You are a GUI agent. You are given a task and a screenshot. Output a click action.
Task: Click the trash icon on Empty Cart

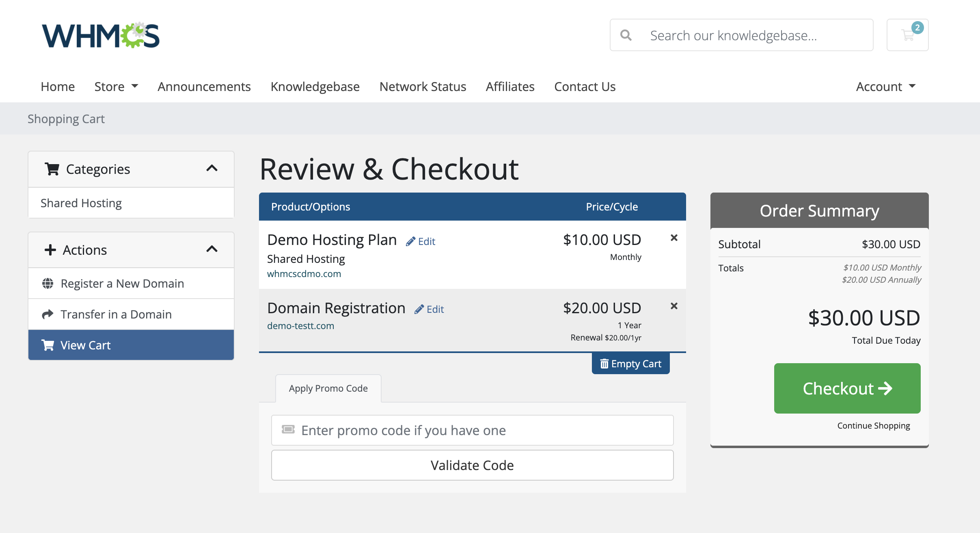coord(604,364)
